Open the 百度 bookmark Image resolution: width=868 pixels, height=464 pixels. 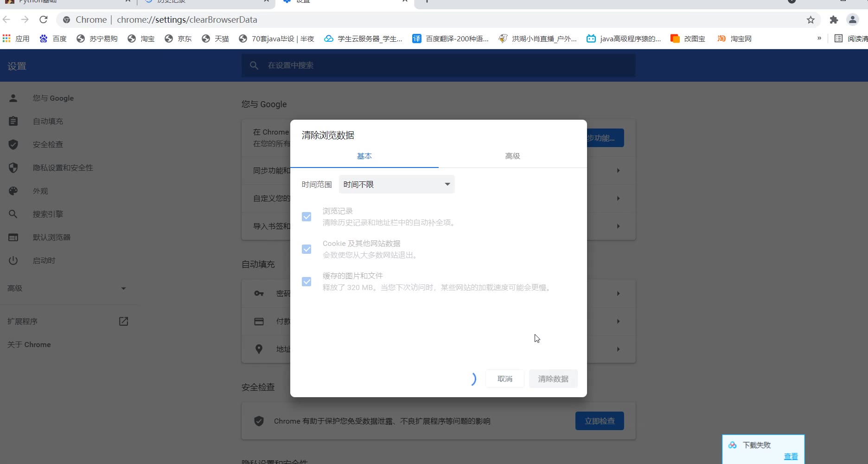pos(53,39)
